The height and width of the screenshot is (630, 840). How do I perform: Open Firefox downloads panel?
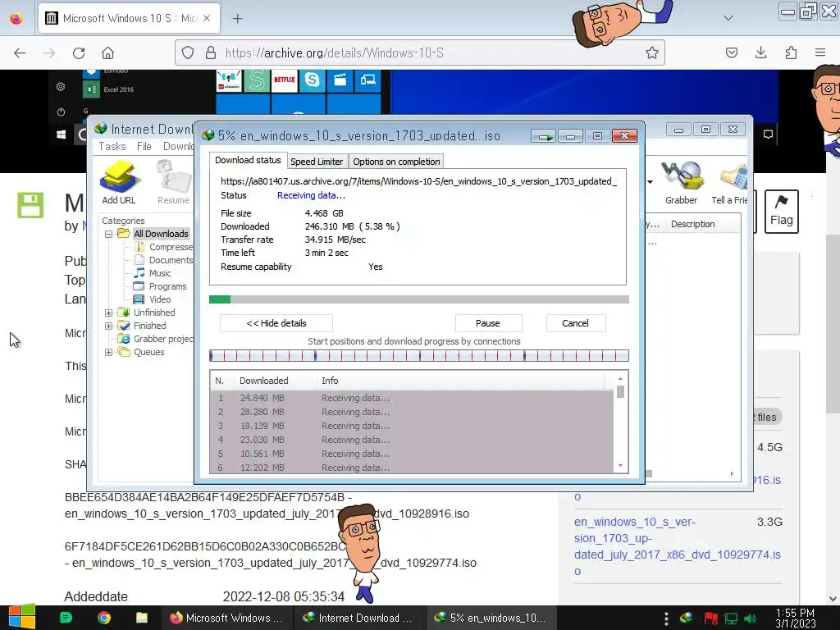pyautogui.click(x=760, y=52)
